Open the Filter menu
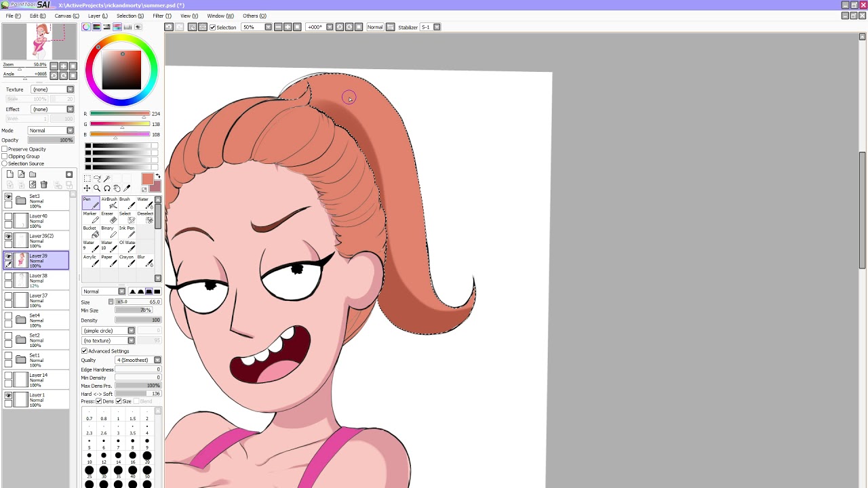Viewport: 868px width, 488px height. [162, 16]
